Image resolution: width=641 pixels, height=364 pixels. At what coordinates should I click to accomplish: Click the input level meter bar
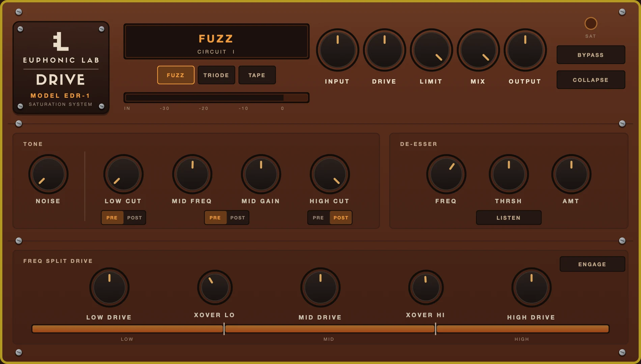(216, 98)
